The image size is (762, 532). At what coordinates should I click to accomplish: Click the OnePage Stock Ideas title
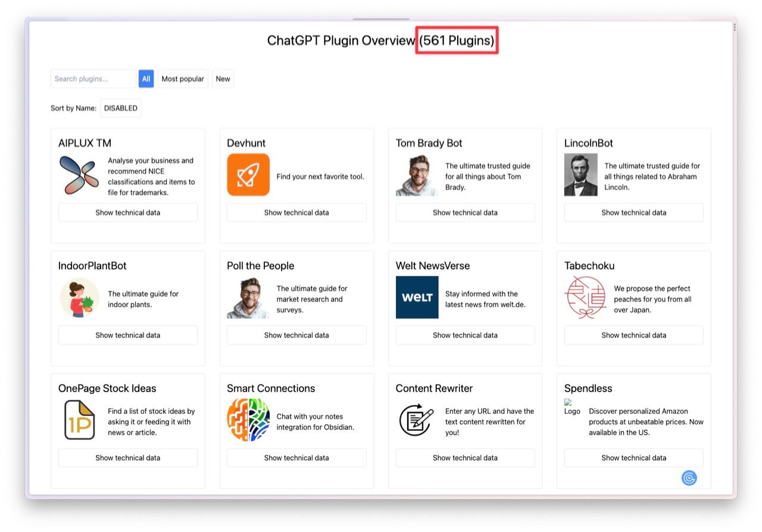(107, 388)
